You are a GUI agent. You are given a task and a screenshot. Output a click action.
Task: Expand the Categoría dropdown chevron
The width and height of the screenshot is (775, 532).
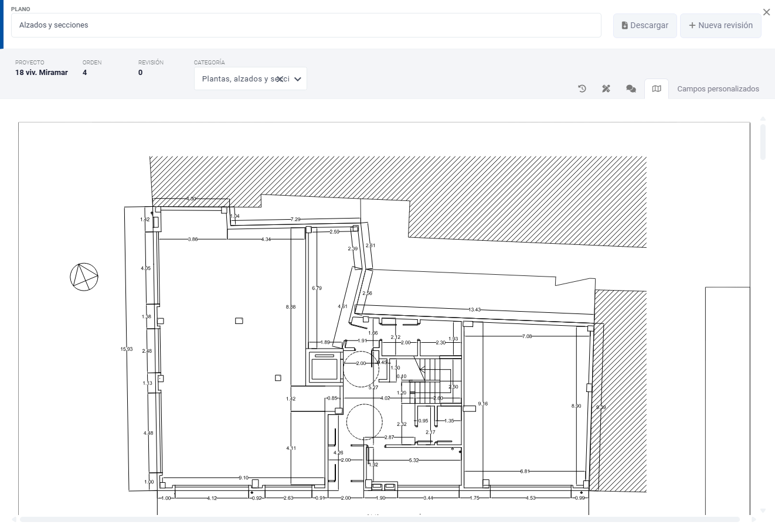coord(298,79)
